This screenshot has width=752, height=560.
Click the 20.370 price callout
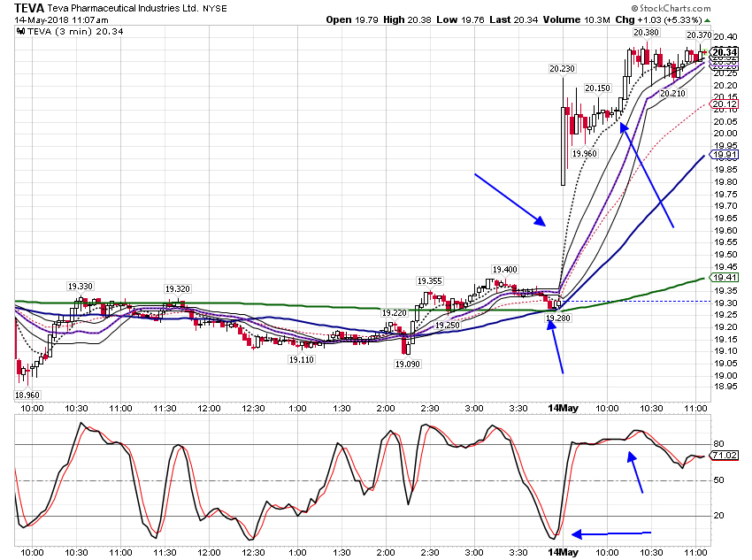pos(699,35)
